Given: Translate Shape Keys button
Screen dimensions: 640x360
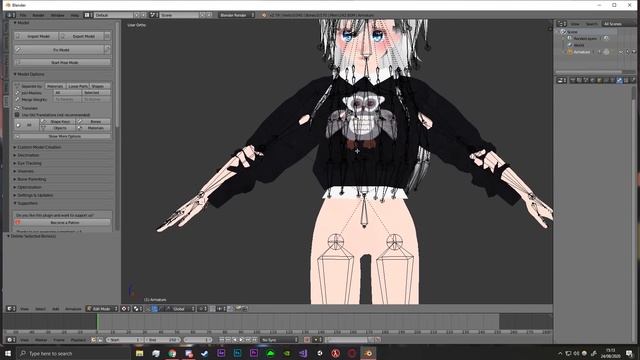Looking at the screenshot, I should click(x=58, y=122).
